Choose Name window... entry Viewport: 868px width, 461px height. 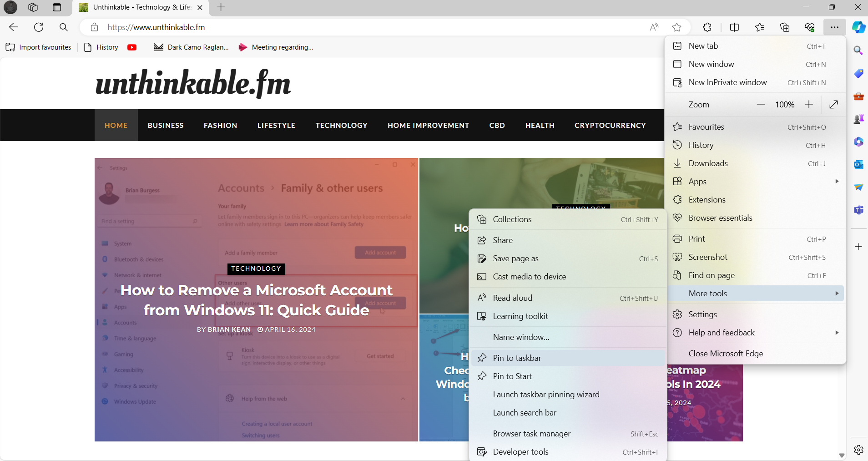tap(568, 337)
